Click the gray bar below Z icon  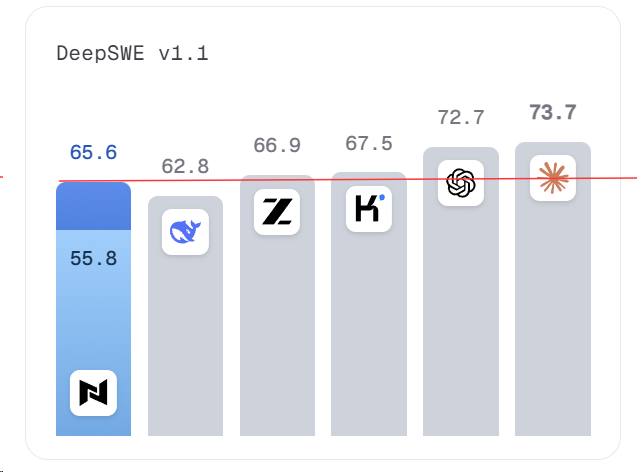[x=277, y=335]
